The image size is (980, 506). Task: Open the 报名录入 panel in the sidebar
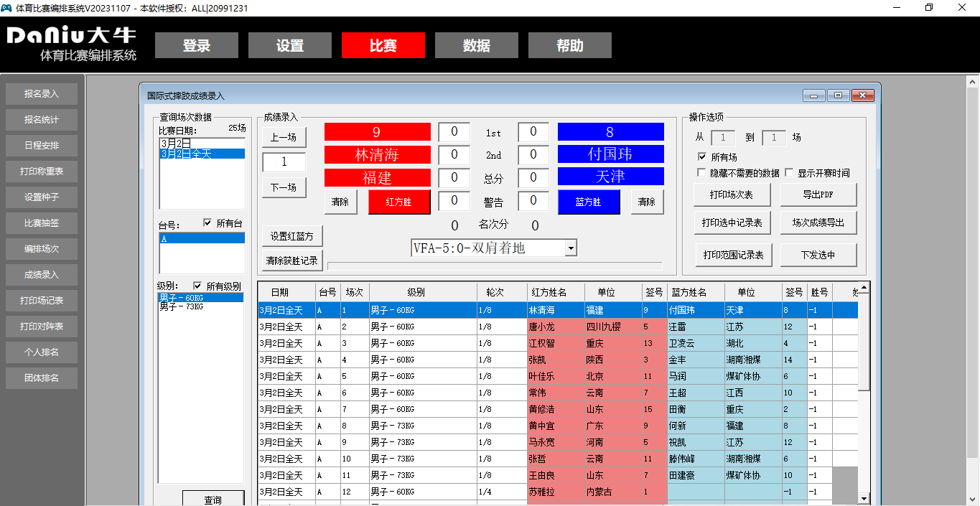click(x=41, y=93)
